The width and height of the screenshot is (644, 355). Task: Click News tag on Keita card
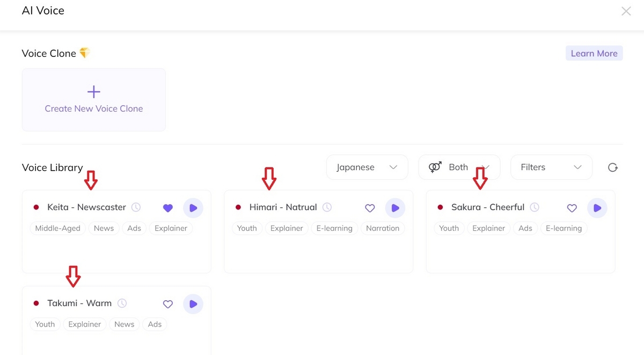(104, 228)
